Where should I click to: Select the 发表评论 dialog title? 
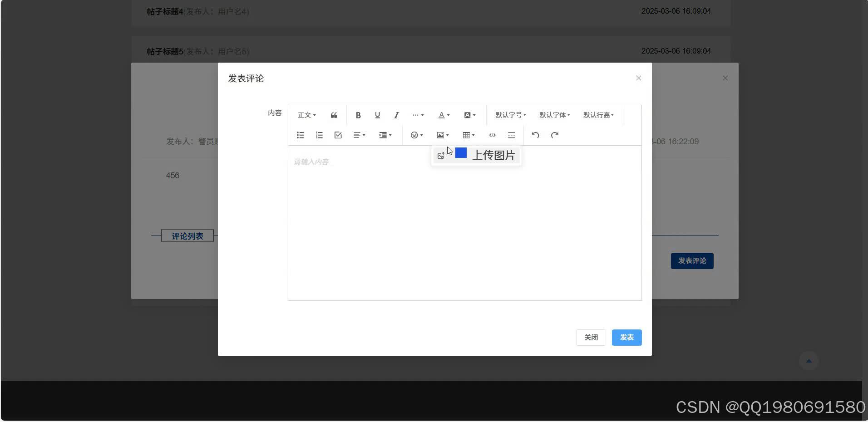click(x=246, y=79)
